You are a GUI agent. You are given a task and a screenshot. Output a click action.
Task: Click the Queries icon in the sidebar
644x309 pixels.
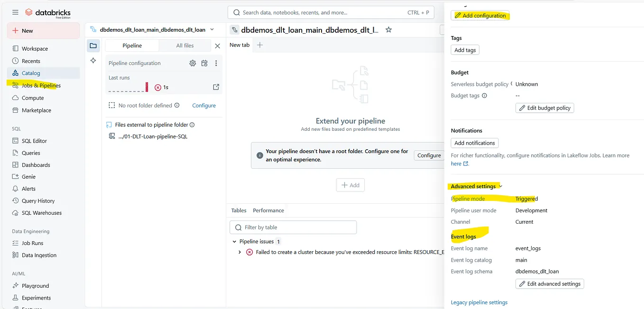click(x=15, y=153)
